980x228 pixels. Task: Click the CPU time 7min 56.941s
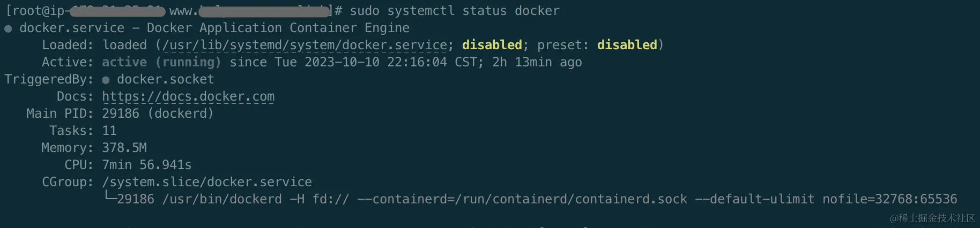point(146,165)
